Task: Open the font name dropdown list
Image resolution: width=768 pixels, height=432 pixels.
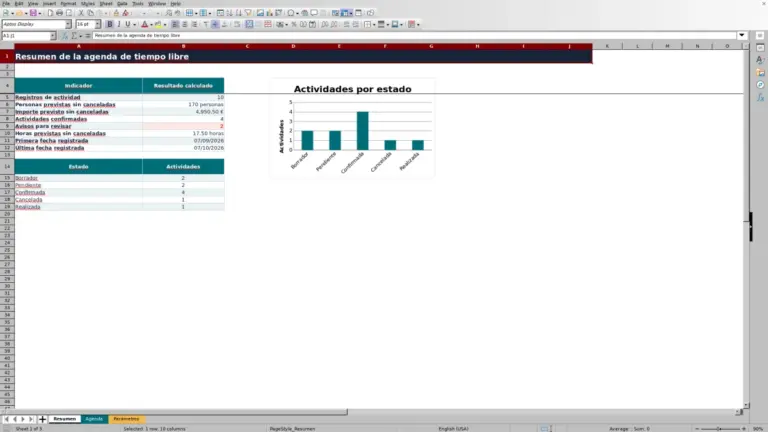Action: pyautogui.click(x=68, y=24)
